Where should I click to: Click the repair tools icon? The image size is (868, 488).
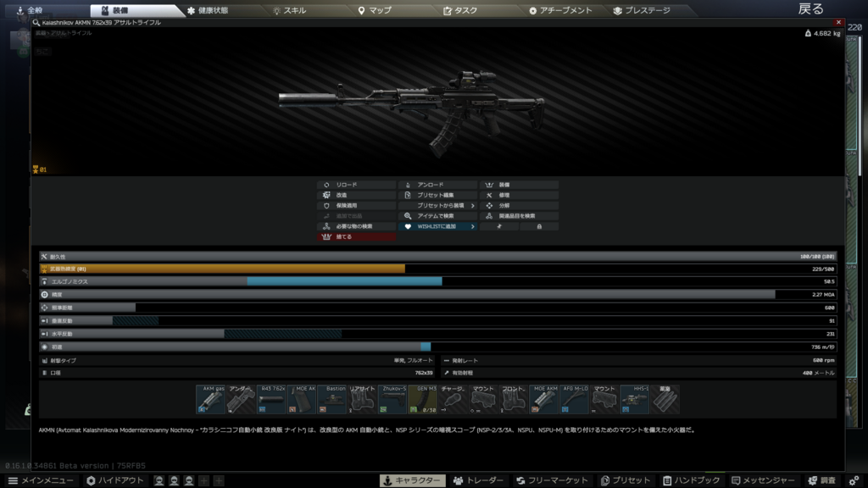click(x=489, y=196)
